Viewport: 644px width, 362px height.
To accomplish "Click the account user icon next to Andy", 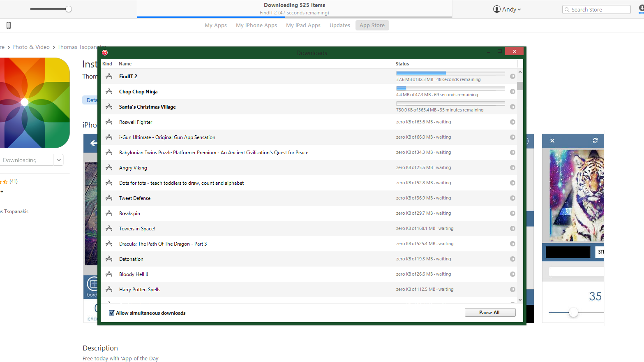I will [497, 9].
